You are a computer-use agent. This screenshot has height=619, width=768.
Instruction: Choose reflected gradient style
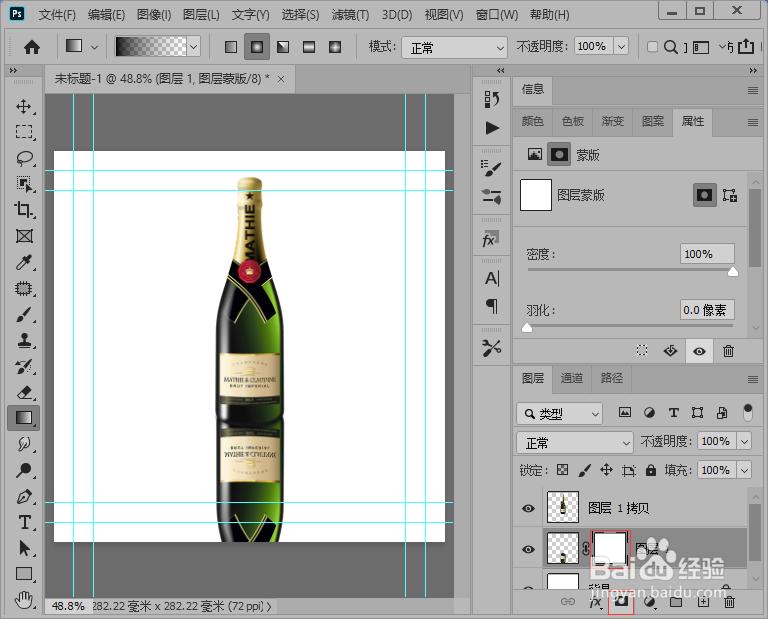tap(309, 47)
